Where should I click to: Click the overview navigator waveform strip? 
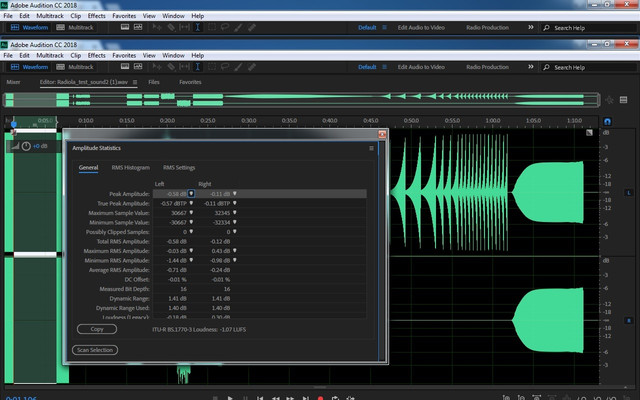click(x=302, y=100)
